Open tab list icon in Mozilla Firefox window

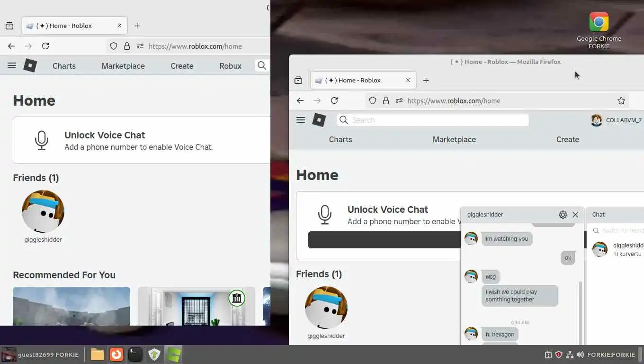tap(298, 80)
